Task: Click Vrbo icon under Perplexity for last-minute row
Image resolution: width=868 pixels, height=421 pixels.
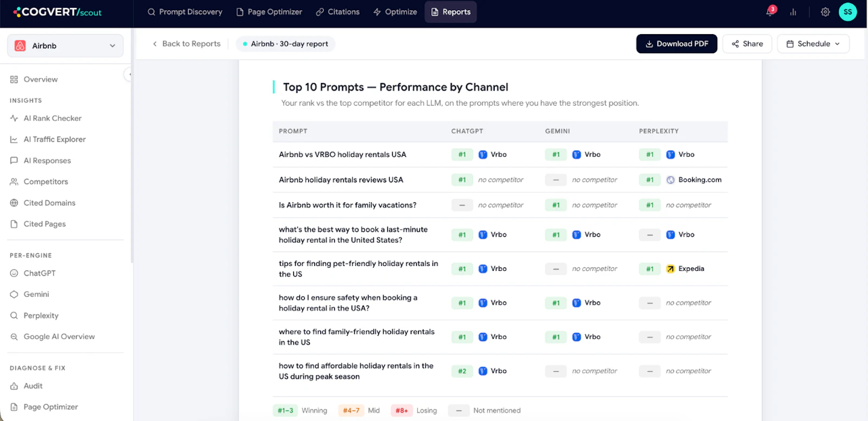Action: [x=671, y=235]
